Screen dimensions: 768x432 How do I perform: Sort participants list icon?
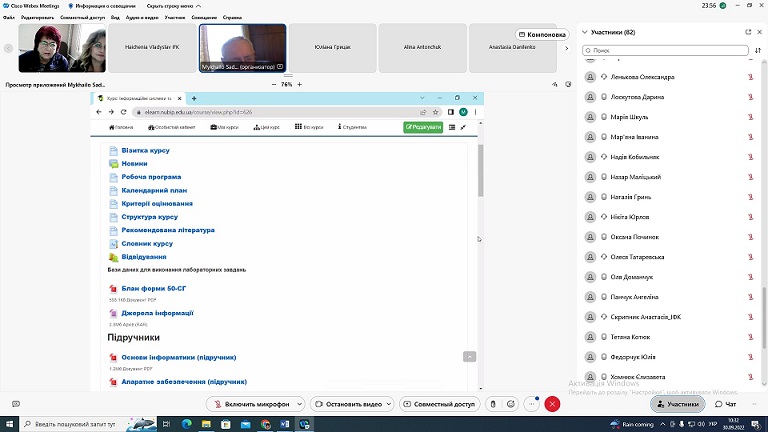point(758,50)
